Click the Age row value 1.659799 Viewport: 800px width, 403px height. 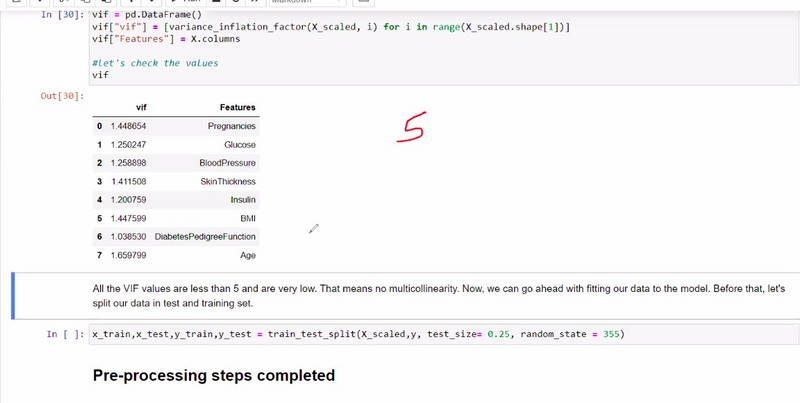(128, 255)
